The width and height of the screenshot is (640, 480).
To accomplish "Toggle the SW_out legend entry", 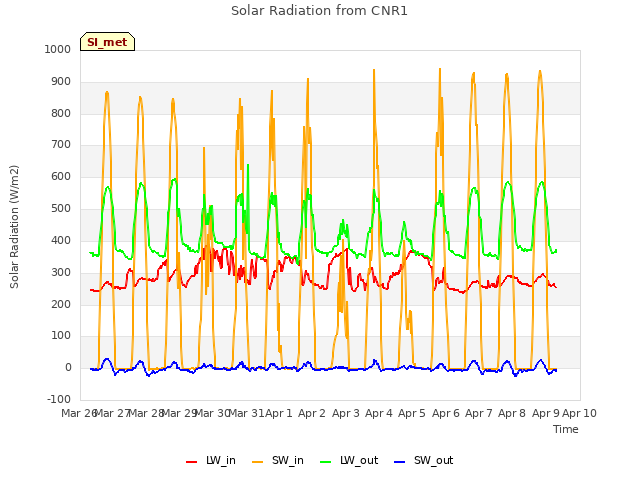I will (424, 461).
